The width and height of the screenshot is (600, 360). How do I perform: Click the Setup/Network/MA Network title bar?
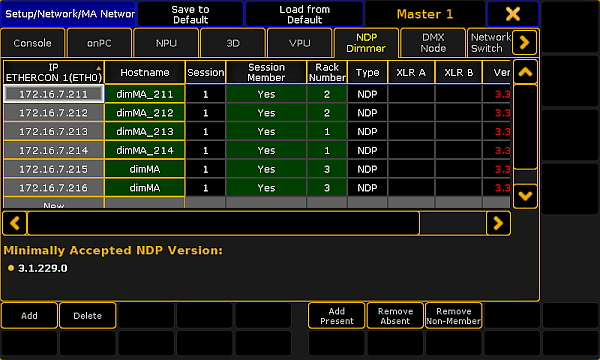tap(68, 14)
